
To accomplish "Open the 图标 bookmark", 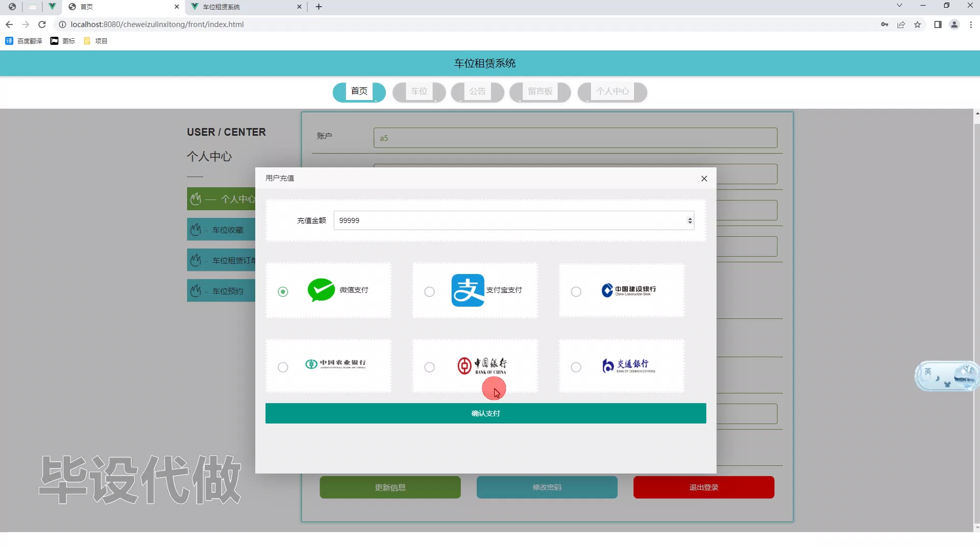I will 63,41.
